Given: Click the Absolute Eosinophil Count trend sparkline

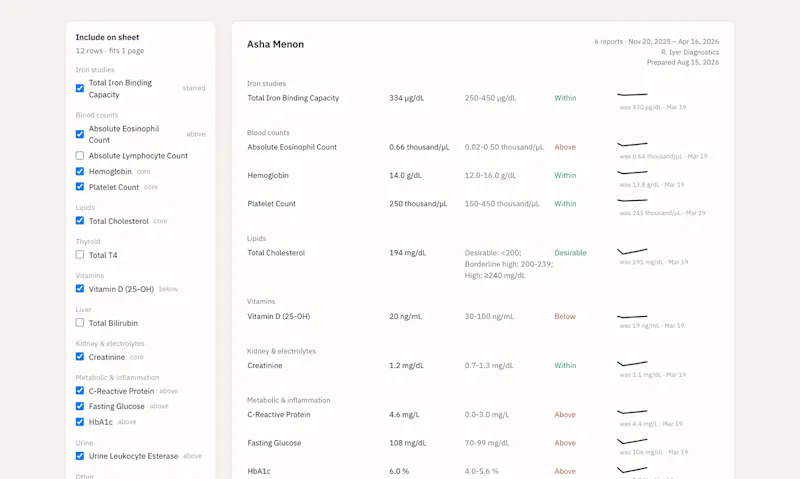Looking at the screenshot, I should [x=632, y=144].
